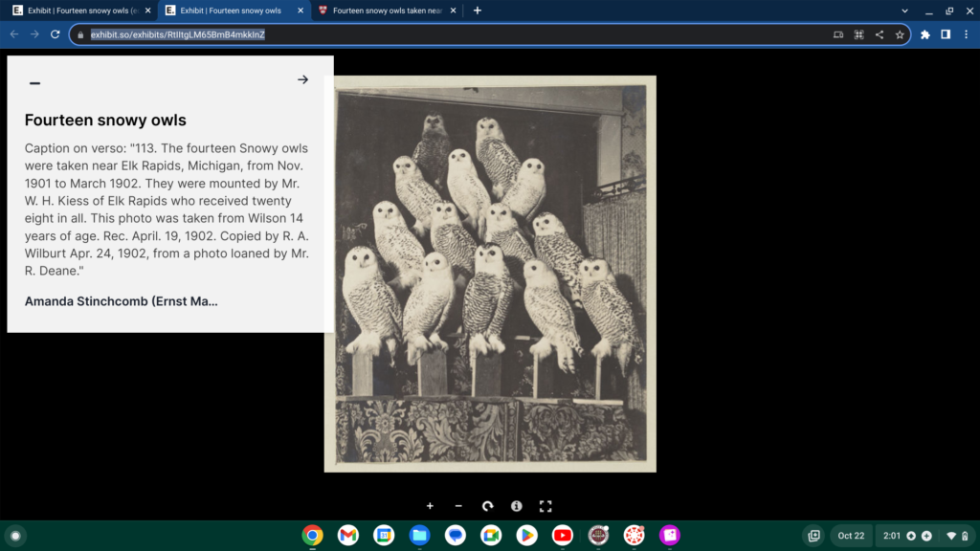Open Gmail from the shelf
The width and height of the screenshot is (980, 551).
pyautogui.click(x=348, y=536)
